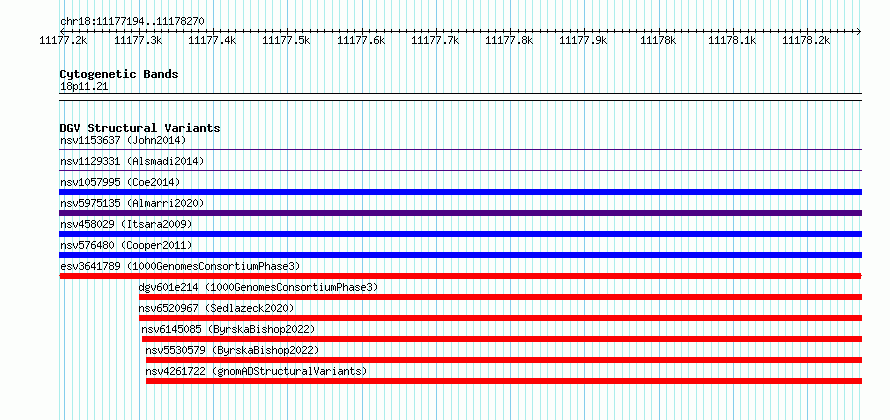The height and width of the screenshot is (420, 890).
Task: Click the 11178.2k ruler tick label
Action: coord(807,40)
